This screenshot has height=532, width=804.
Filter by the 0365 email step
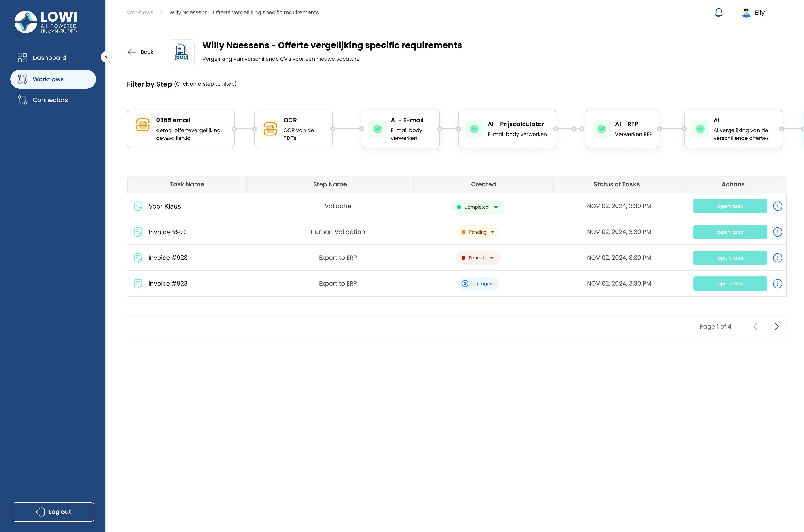[x=181, y=129]
